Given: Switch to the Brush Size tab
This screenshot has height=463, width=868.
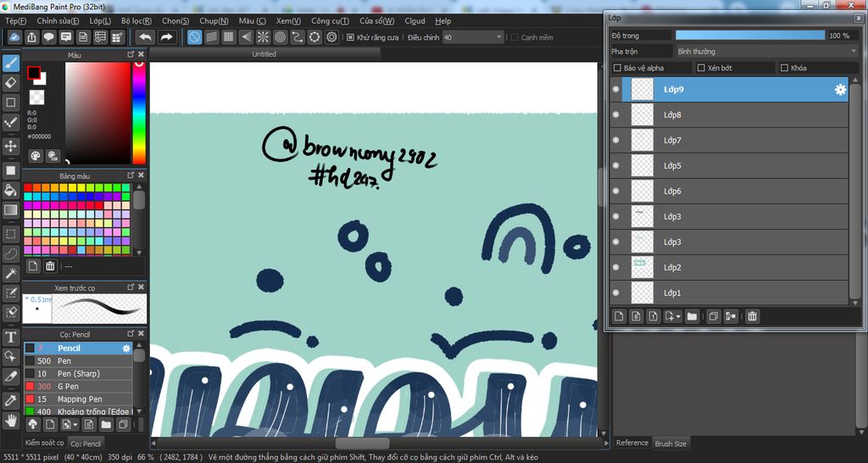Looking at the screenshot, I should click(x=670, y=443).
